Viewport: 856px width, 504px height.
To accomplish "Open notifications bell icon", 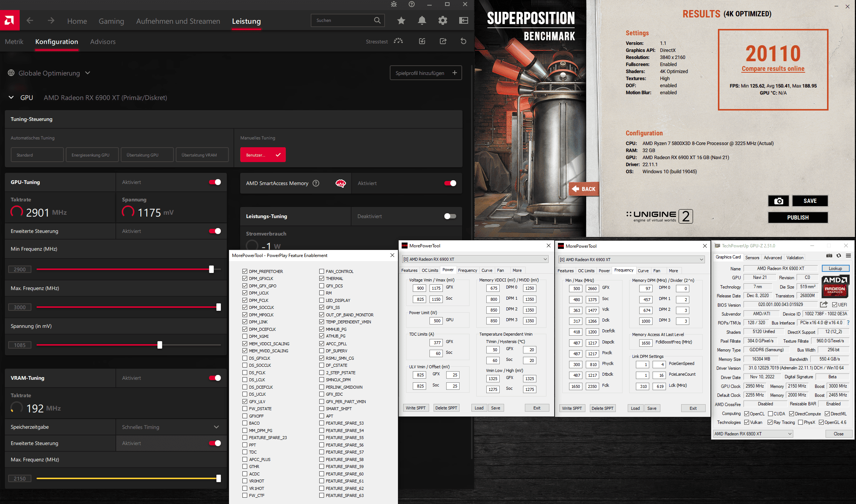I will click(422, 21).
